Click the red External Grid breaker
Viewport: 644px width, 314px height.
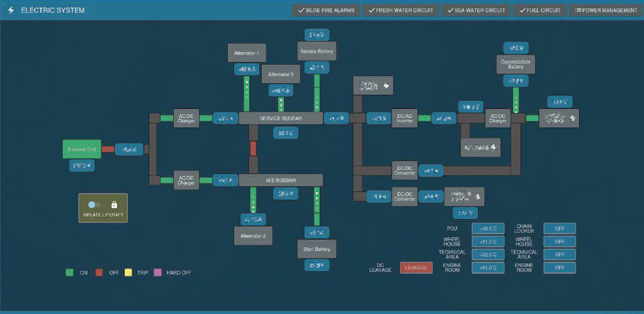tap(108, 149)
